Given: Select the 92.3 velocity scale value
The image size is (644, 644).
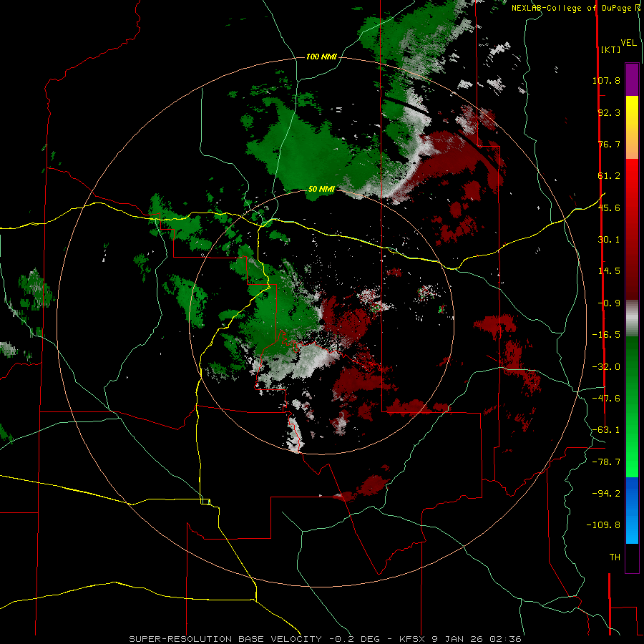Looking at the screenshot, I should (609, 112).
